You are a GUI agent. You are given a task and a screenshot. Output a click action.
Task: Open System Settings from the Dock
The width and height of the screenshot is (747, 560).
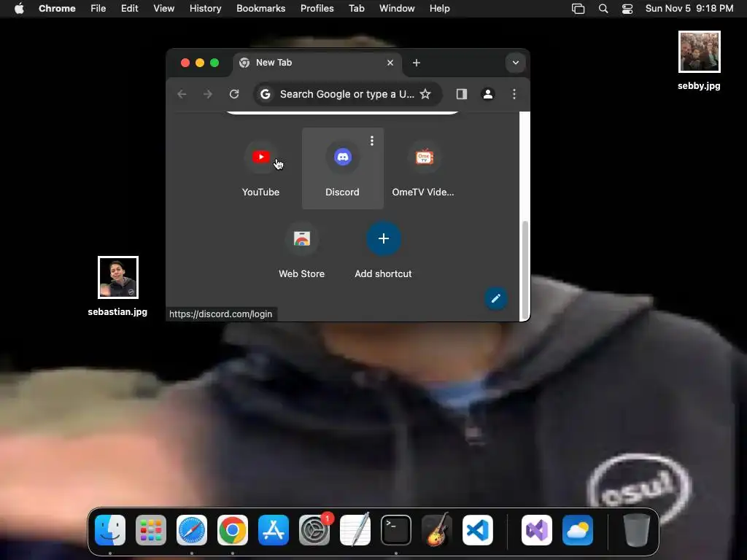click(314, 530)
